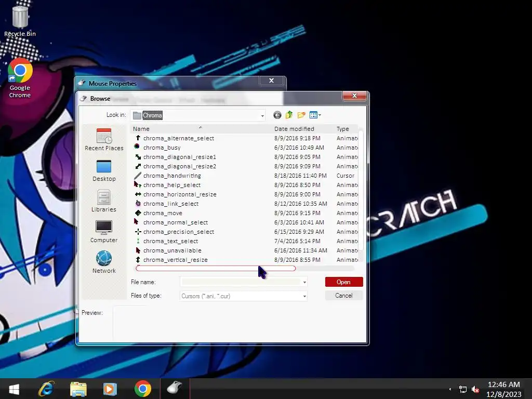Select chroma_handwriting cursor icon

coord(138,176)
